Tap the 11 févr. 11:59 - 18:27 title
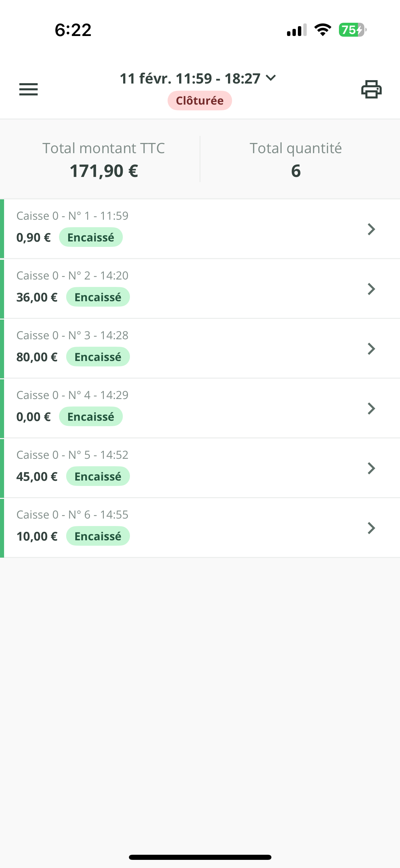The width and height of the screenshot is (400, 868). coord(190,79)
